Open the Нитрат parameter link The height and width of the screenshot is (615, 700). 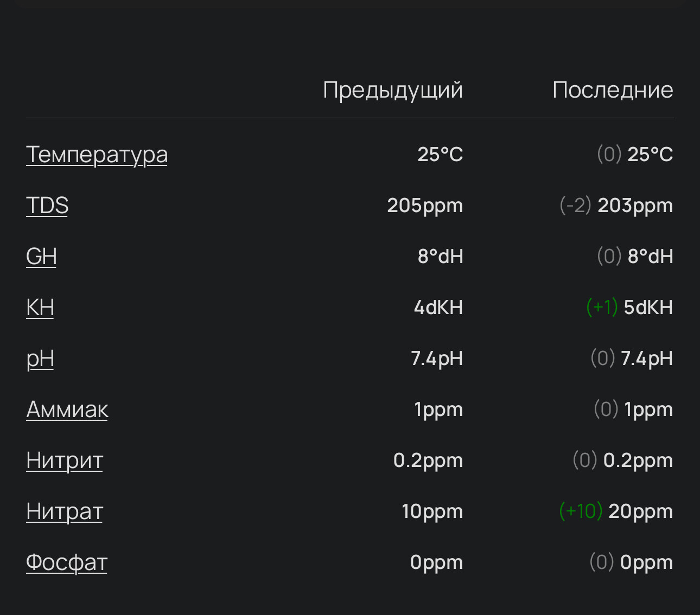65,511
